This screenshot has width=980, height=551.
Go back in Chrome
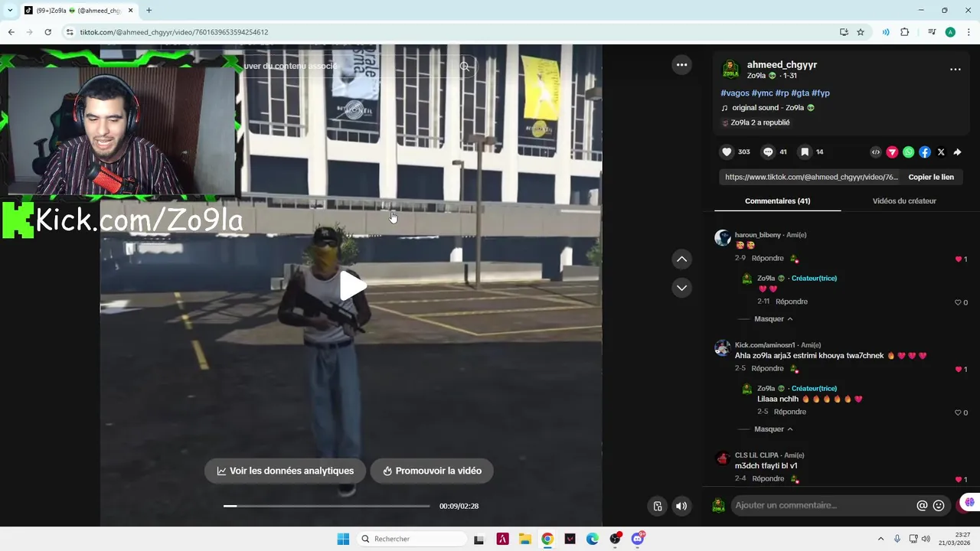click(11, 32)
